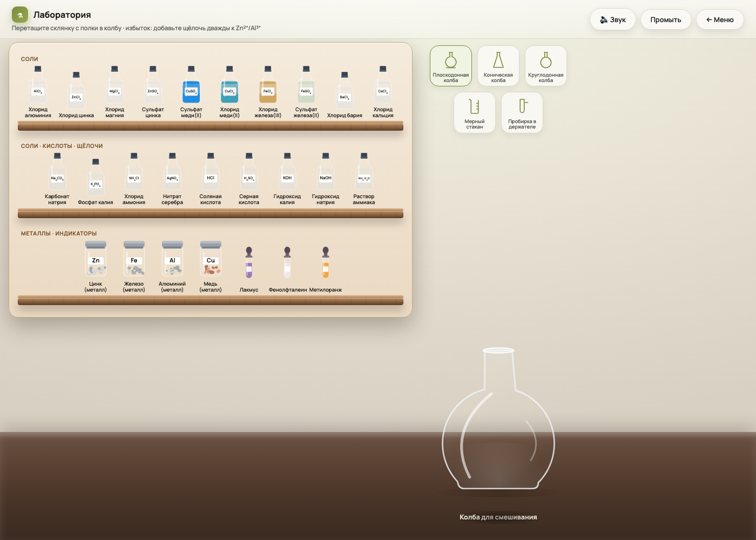
Task: Select the Fe metal jar
Action: [x=134, y=259]
